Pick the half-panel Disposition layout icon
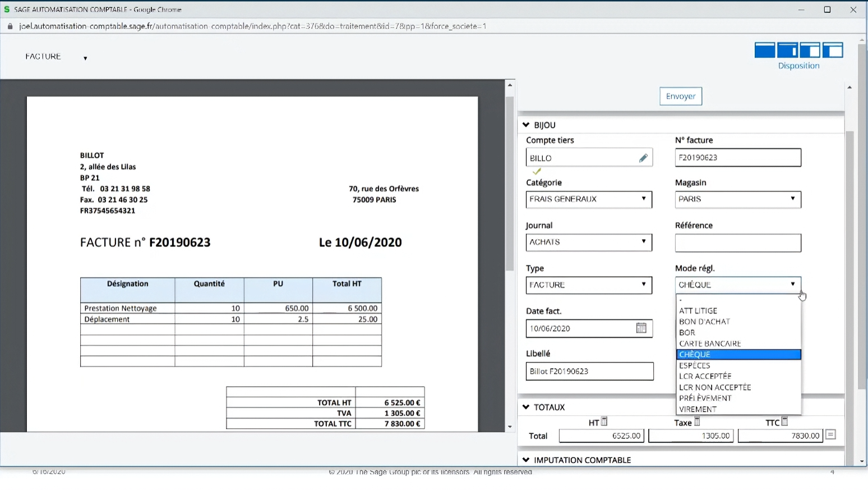Image resolution: width=868 pixels, height=490 pixels. click(x=810, y=51)
